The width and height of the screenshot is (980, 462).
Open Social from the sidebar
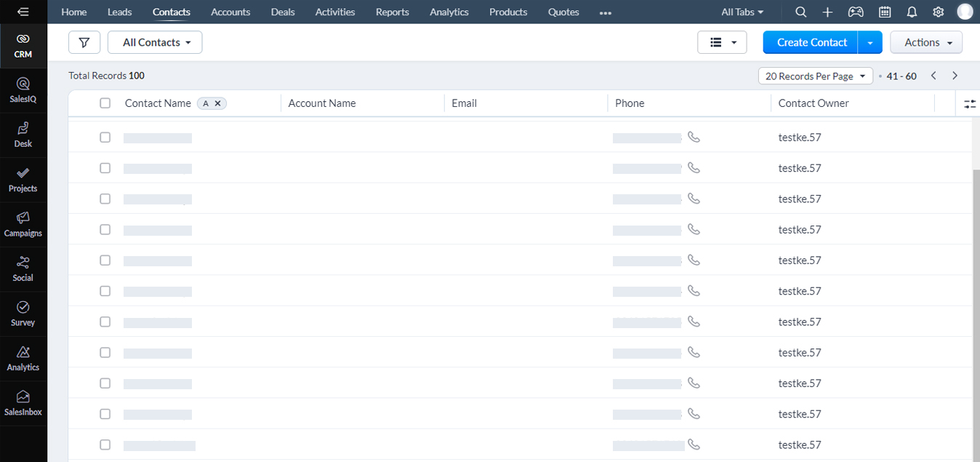point(23,268)
